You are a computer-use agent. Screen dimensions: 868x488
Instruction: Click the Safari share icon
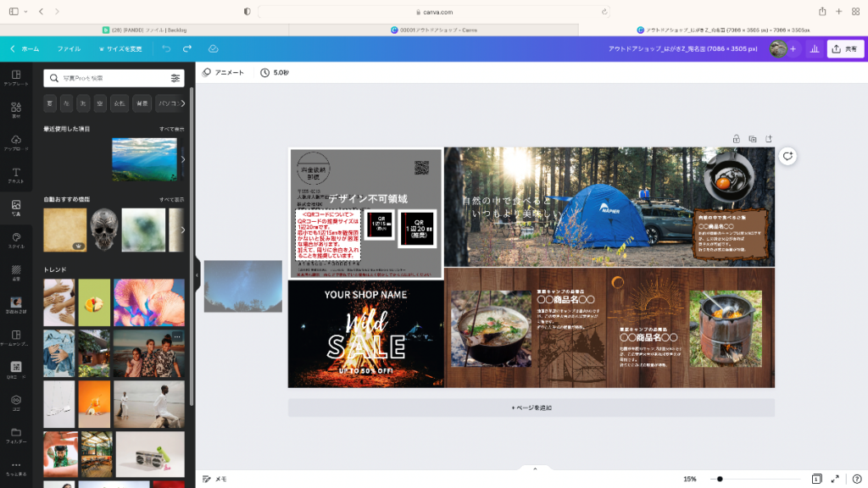coord(822,12)
